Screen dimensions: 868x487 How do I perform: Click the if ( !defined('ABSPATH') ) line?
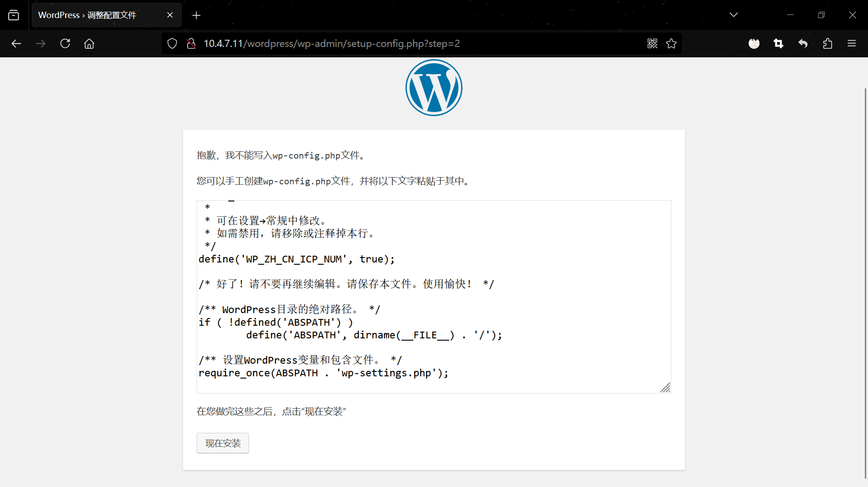point(276,322)
